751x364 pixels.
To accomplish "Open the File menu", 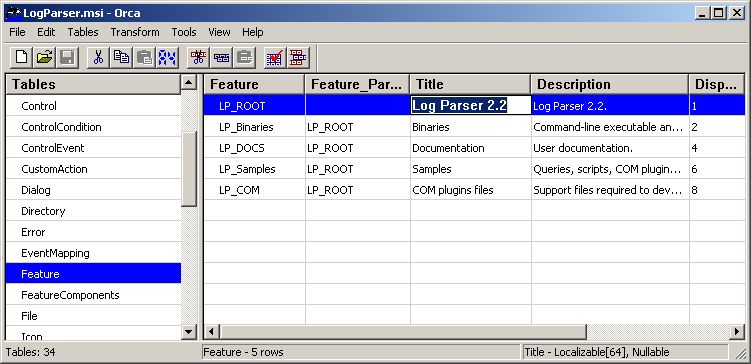I will (17, 32).
